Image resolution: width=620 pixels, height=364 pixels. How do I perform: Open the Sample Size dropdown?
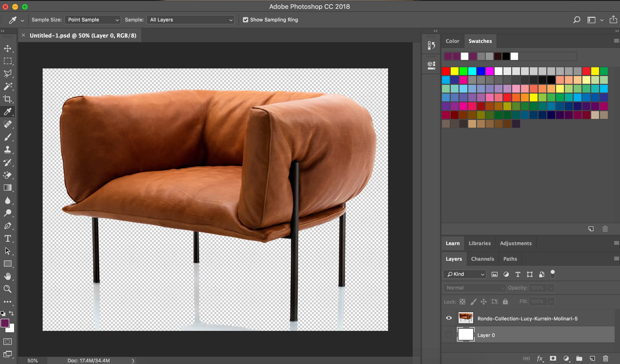coord(92,20)
